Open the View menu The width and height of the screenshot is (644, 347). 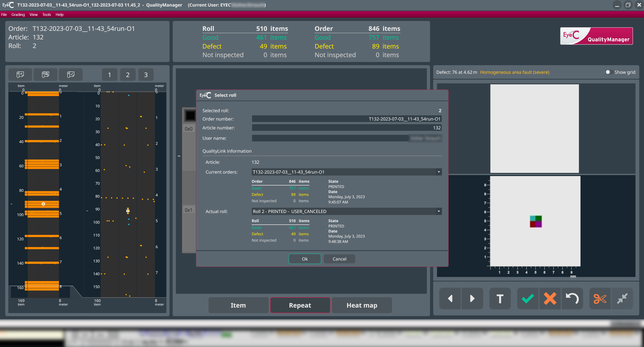[x=34, y=15]
